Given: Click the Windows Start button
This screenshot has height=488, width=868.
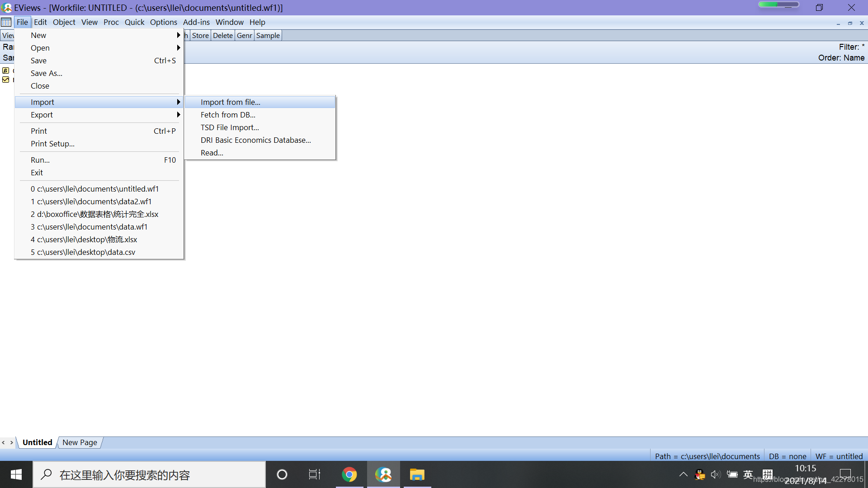Looking at the screenshot, I should click(16, 474).
